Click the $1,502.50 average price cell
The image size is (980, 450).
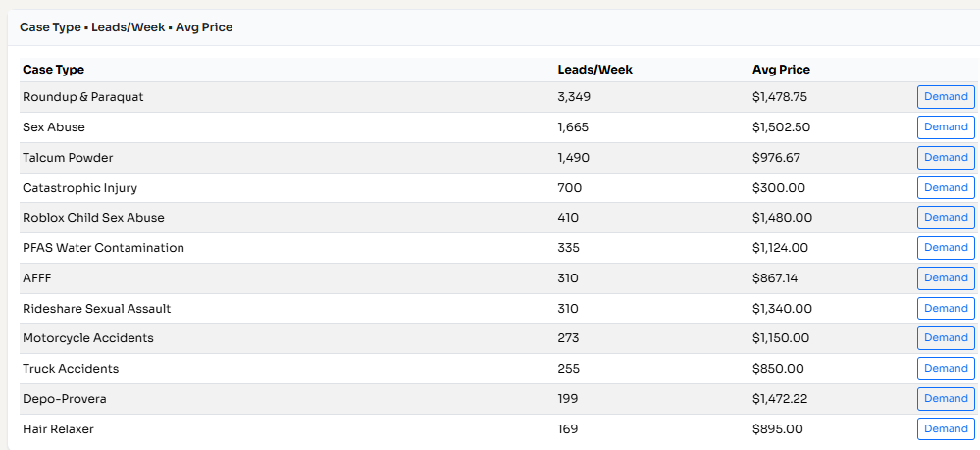click(781, 127)
